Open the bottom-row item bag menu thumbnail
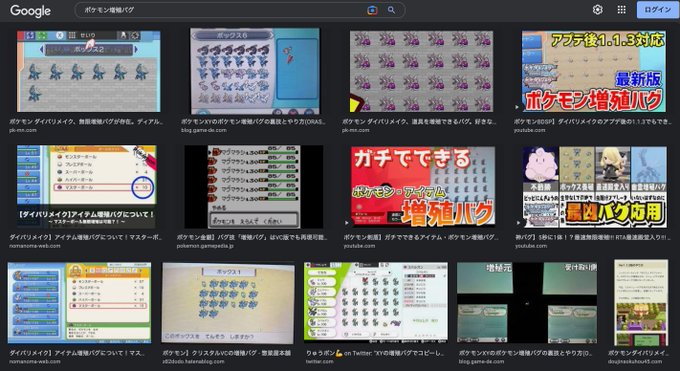The image size is (680, 371). 79,302
